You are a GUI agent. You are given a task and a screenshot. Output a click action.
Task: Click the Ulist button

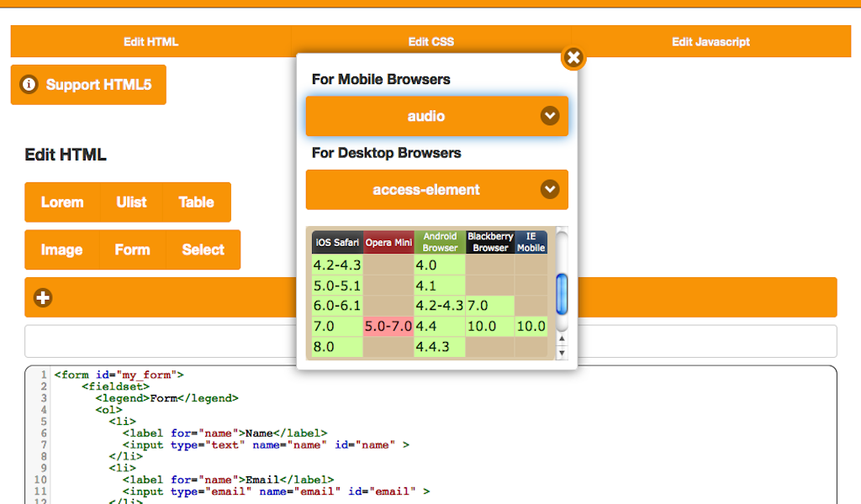(x=131, y=202)
